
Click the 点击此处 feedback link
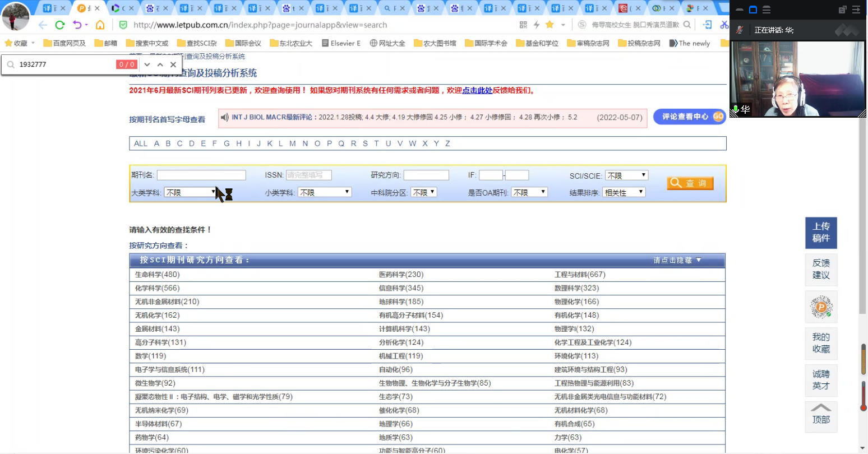pos(477,90)
